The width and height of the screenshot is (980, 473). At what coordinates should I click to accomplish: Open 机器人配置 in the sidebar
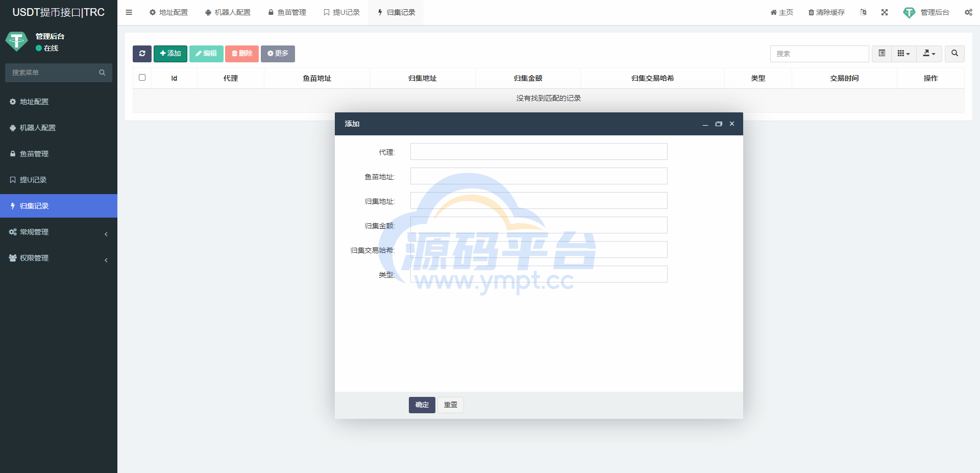point(59,128)
